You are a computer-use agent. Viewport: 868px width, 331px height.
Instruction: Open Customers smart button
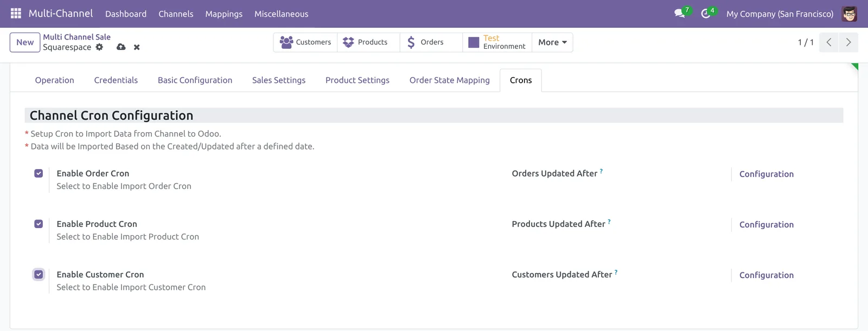coord(305,42)
